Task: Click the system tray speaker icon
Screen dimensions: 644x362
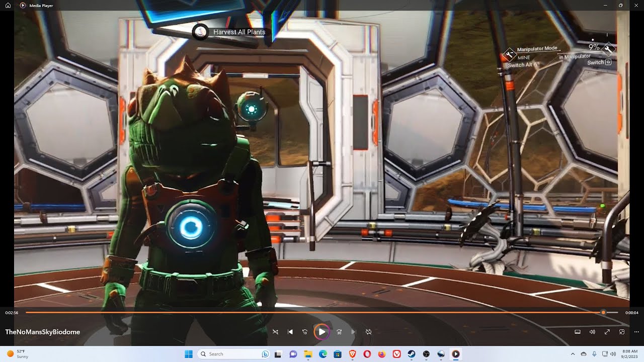Action: tap(613, 354)
